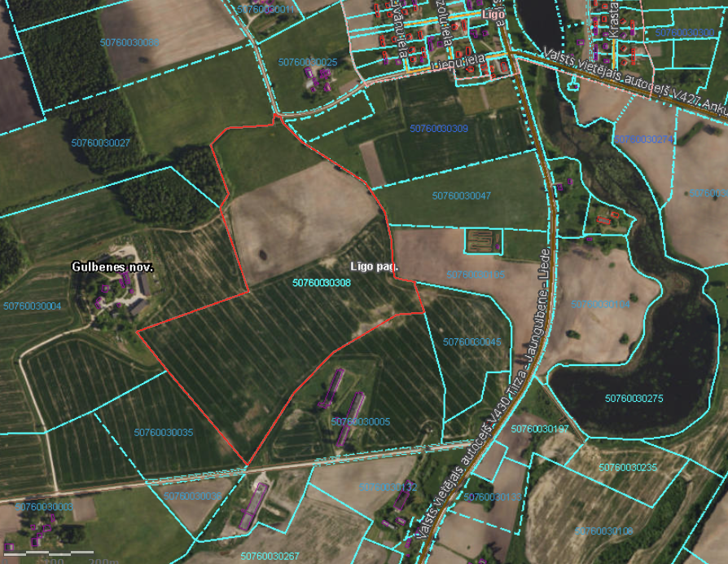Select parcel number 50760030027
728x564 pixels.
pyautogui.click(x=100, y=143)
